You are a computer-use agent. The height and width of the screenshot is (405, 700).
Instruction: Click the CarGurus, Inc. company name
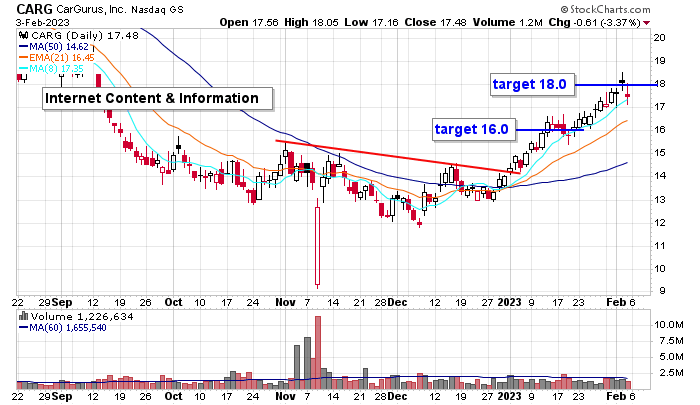92,9
